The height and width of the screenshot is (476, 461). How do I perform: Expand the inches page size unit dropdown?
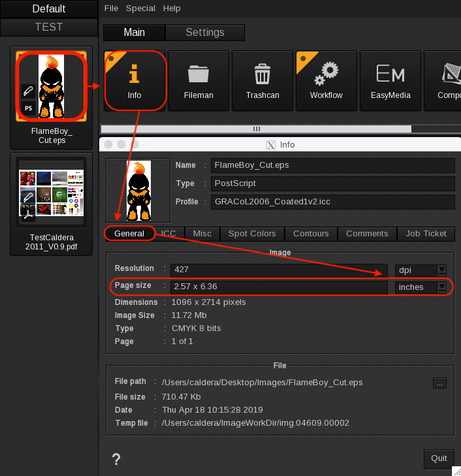pyautogui.click(x=441, y=287)
